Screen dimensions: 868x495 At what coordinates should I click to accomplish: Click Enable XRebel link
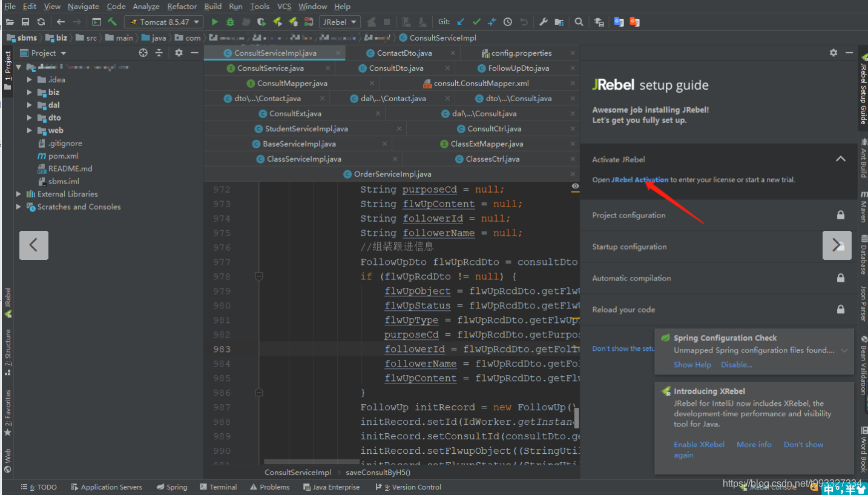pyautogui.click(x=699, y=445)
